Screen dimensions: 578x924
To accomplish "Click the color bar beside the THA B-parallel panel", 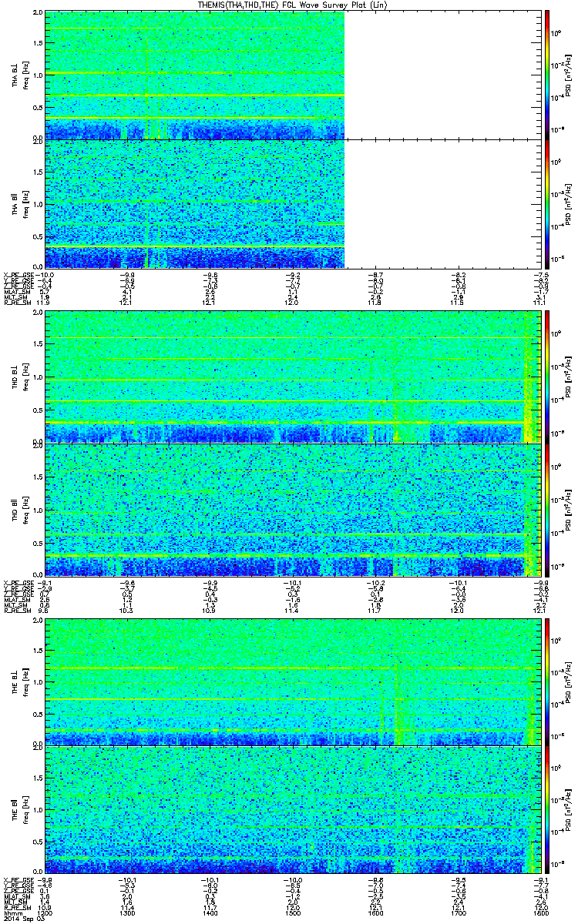I will [547, 203].
